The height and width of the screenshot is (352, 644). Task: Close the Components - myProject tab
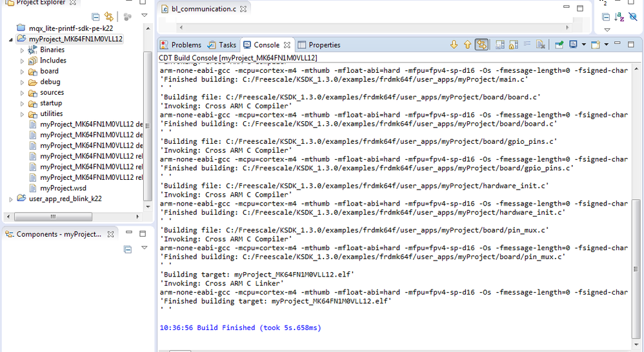click(x=110, y=234)
